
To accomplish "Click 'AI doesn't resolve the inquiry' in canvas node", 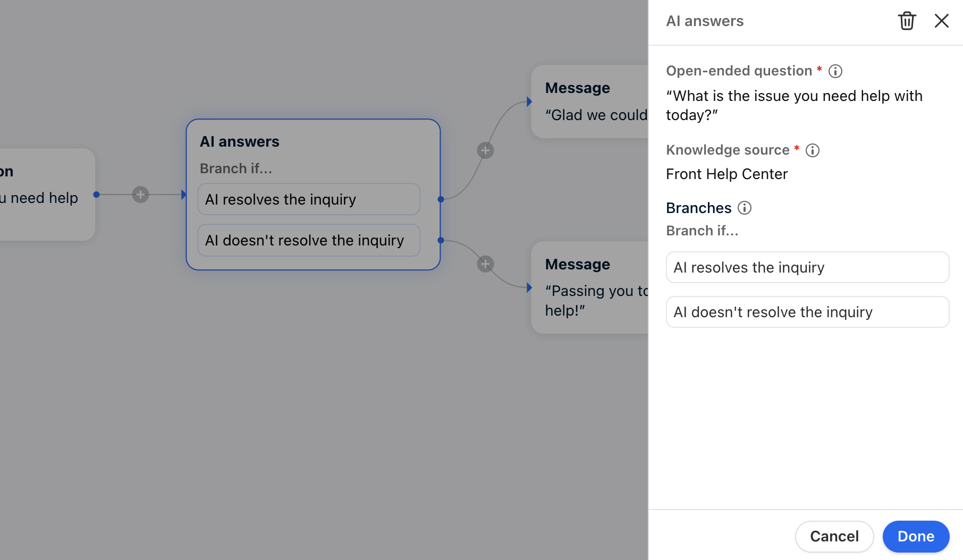I will tap(309, 240).
